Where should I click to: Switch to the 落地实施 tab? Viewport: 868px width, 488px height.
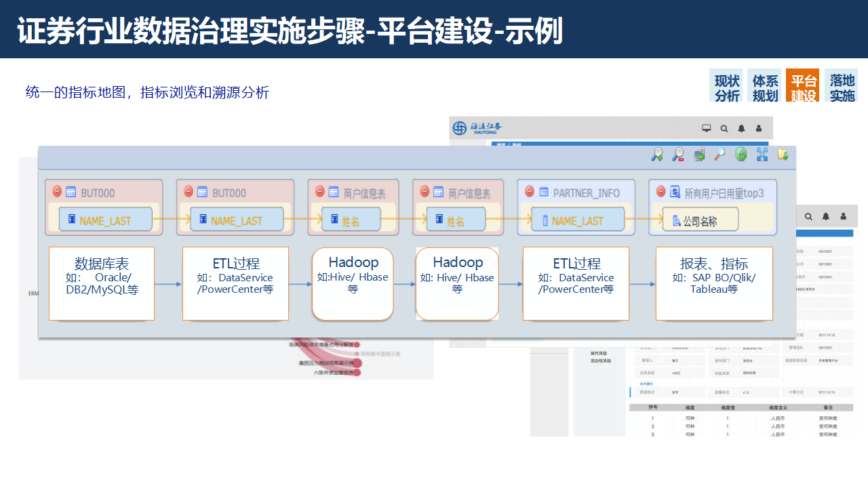[842, 86]
